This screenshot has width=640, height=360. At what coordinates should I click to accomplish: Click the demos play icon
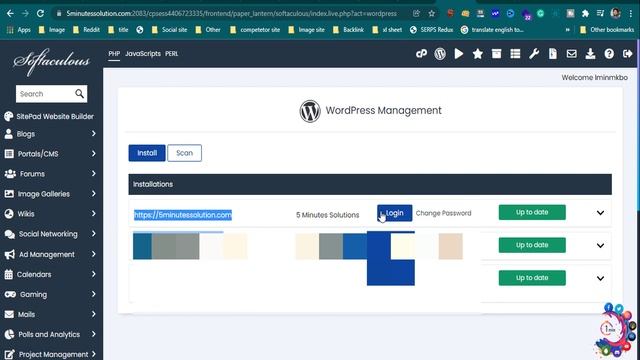point(459,54)
